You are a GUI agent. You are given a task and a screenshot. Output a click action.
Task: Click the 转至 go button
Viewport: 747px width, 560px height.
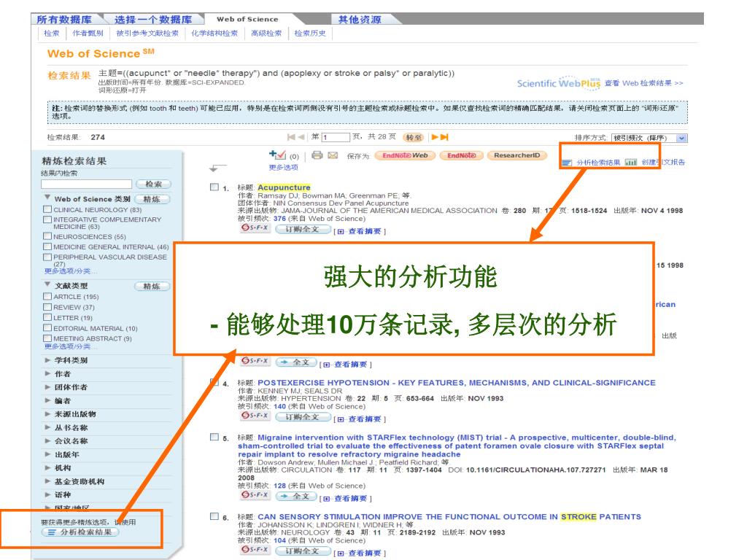(x=414, y=138)
